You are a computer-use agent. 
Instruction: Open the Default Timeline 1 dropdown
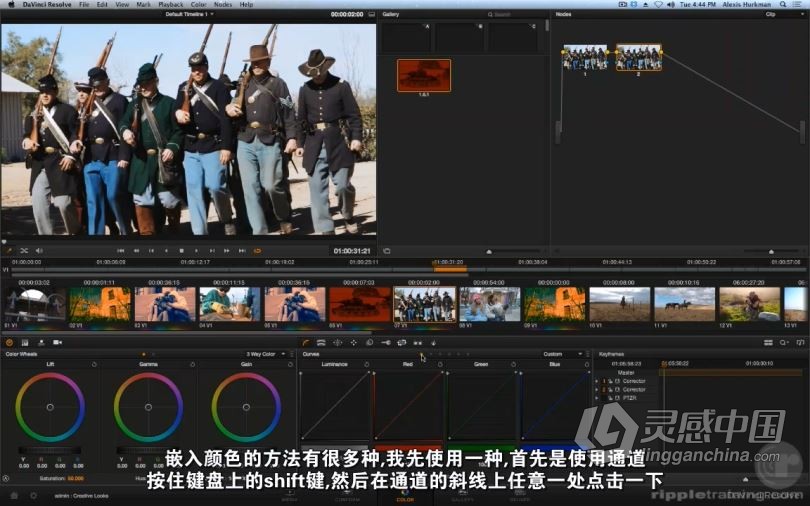click(x=189, y=14)
